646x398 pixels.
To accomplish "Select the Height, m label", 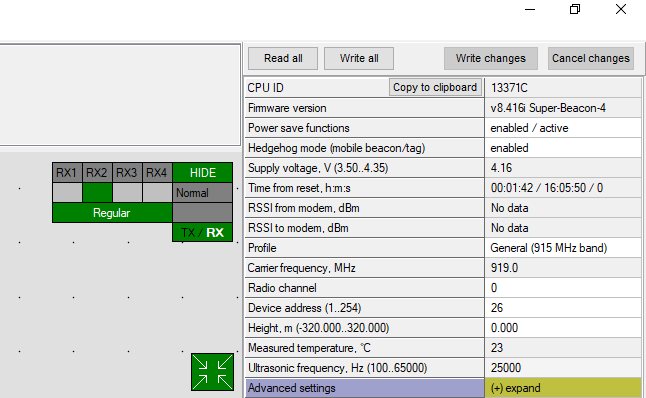I will 318,328.
